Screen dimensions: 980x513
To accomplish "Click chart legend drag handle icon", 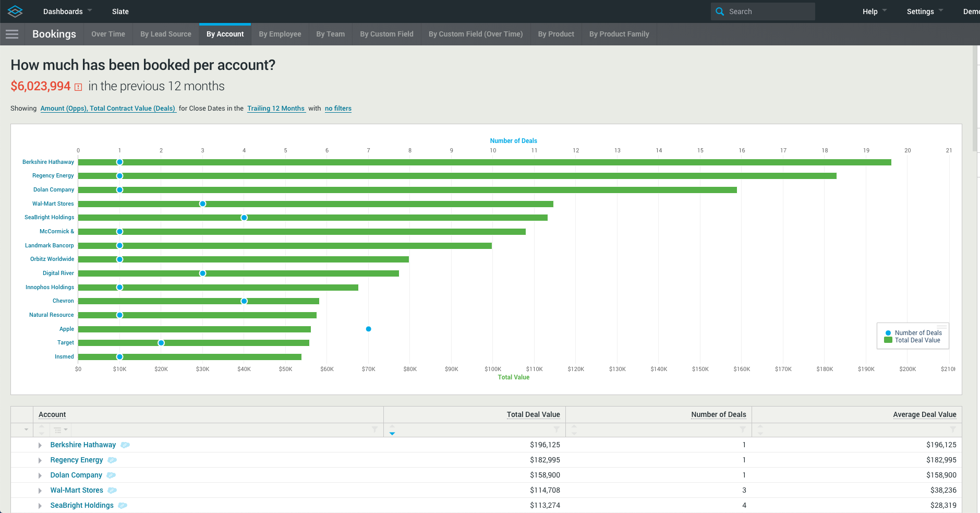I will pos(941,327).
